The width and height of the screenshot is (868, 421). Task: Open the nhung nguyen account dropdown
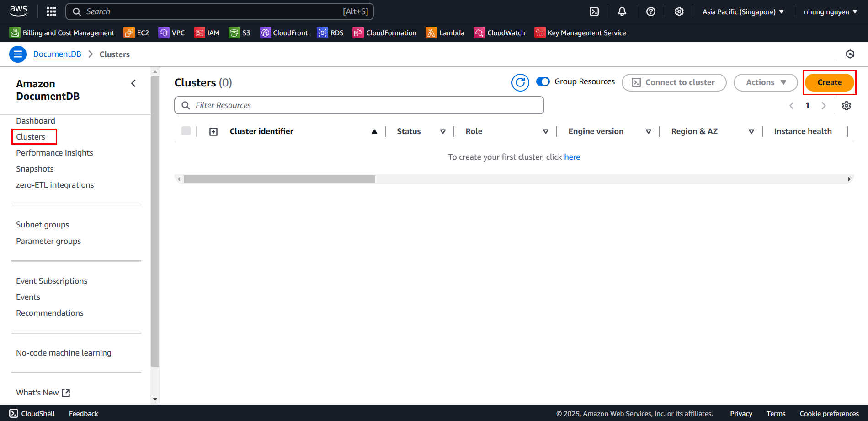831,12
